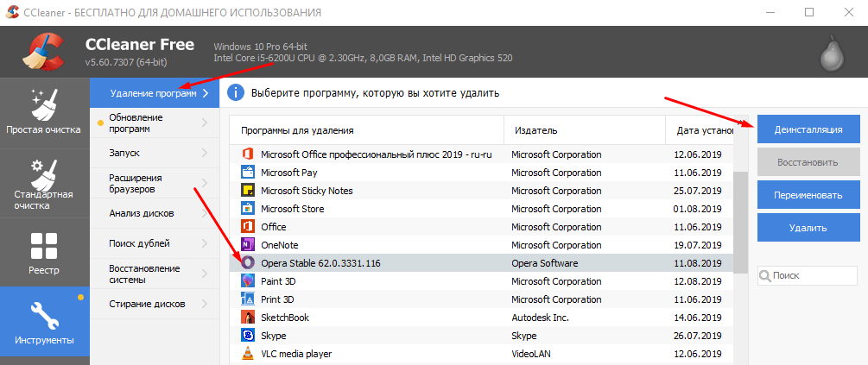Focus the Поиск search field
The image size is (868, 365).
coord(807,275)
